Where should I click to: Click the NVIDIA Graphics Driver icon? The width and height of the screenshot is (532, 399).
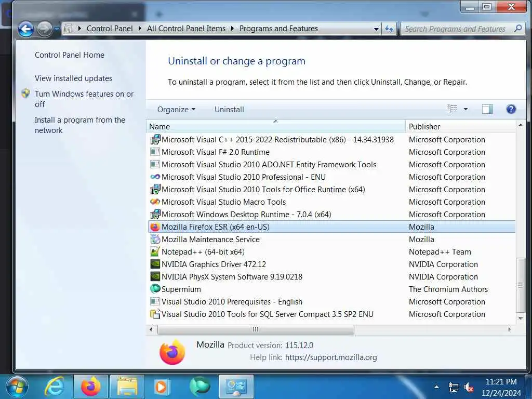pyautogui.click(x=155, y=264)
